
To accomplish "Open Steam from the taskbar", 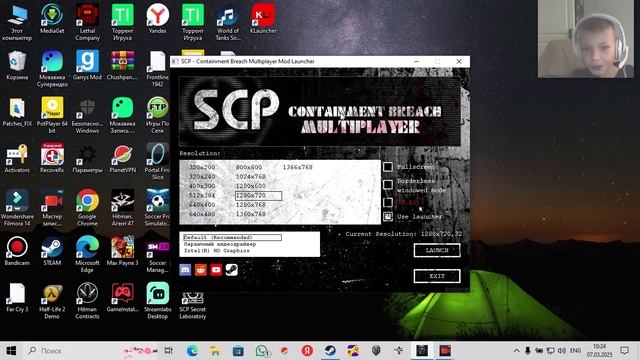I will [330, 350].
